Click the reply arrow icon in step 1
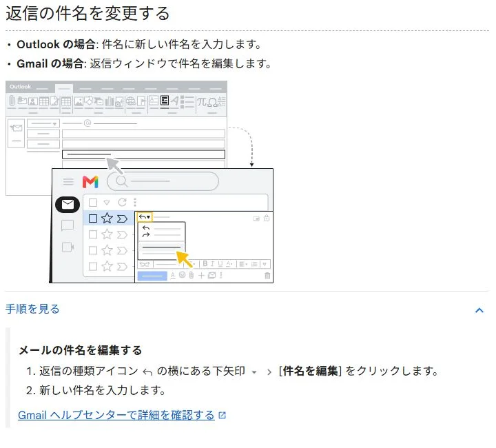The width and height of the screenshot is (496, 448). [147, 371]
